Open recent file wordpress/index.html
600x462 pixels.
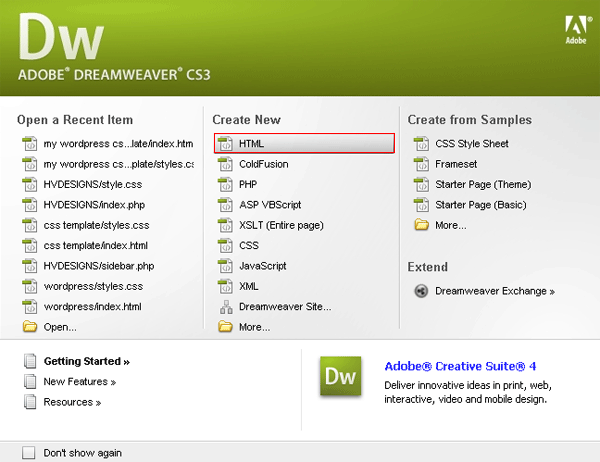pos(93,307)
